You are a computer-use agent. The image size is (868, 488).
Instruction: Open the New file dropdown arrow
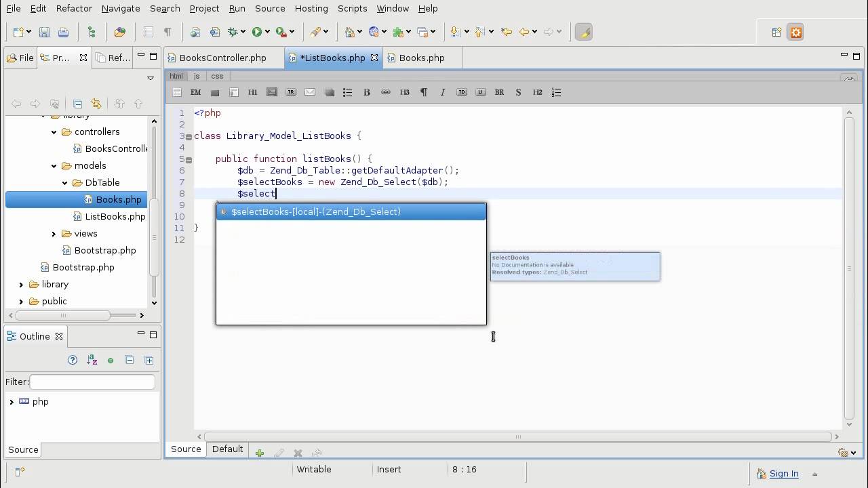pos(28,32)
